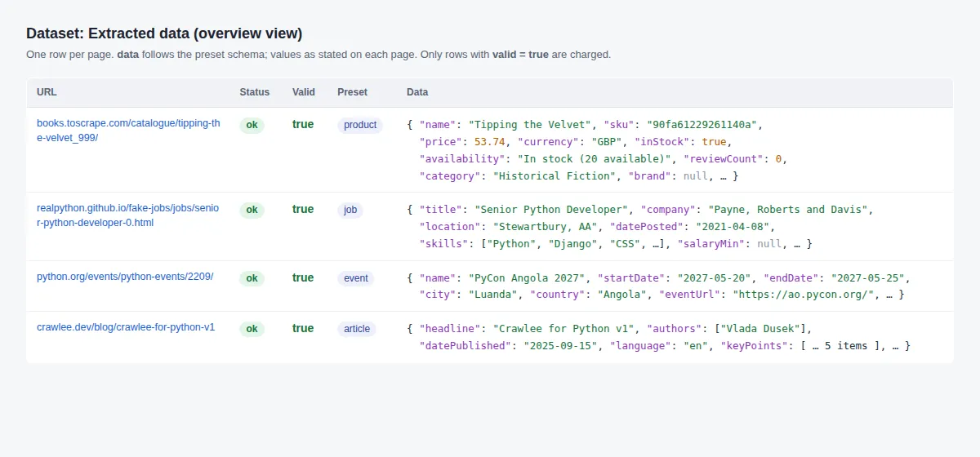Click the "Payne, Roberts and Davis" company value

pyautogui.click(x=790, y=210)
